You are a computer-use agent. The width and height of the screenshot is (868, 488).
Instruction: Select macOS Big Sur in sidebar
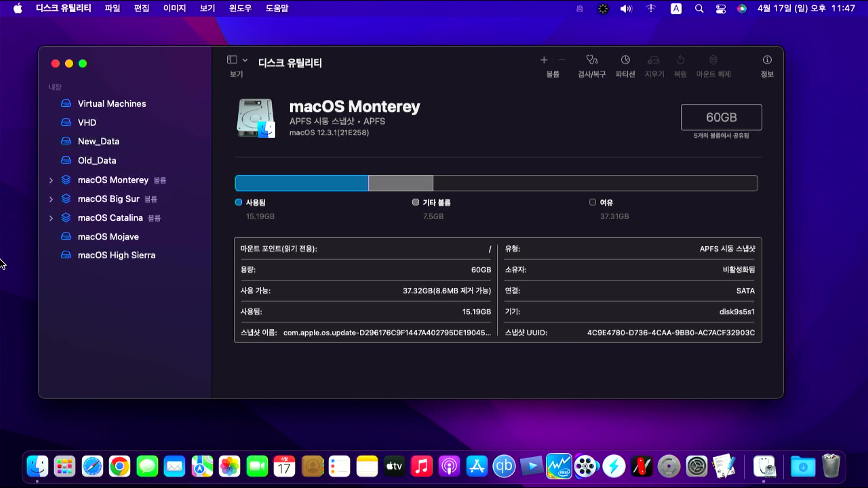[x=108, y=199]
